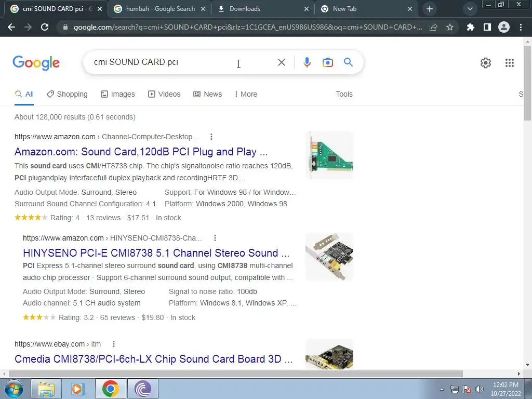Filter results by Shopping
The width and height of the screenshot is (532, 399).
point(67,95)
